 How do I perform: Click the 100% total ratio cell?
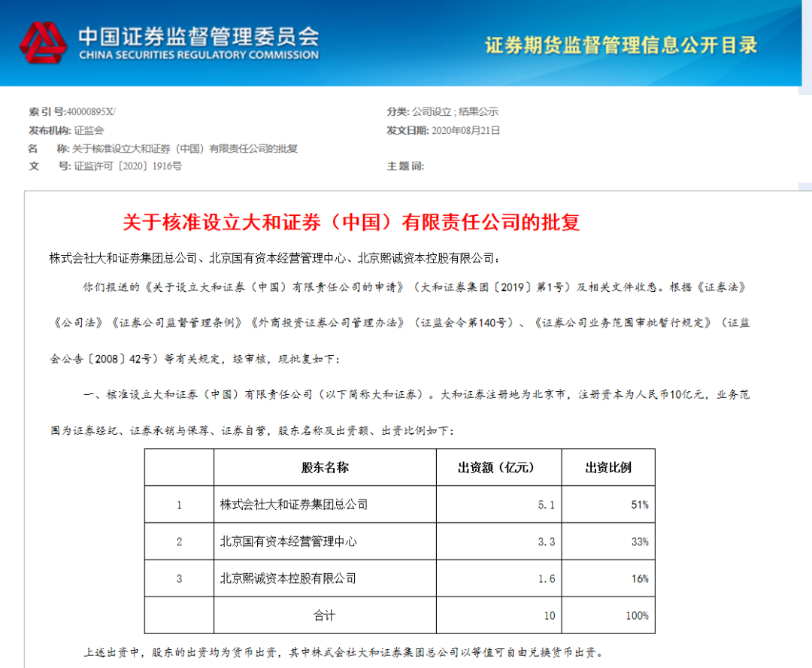click(608, 615)
